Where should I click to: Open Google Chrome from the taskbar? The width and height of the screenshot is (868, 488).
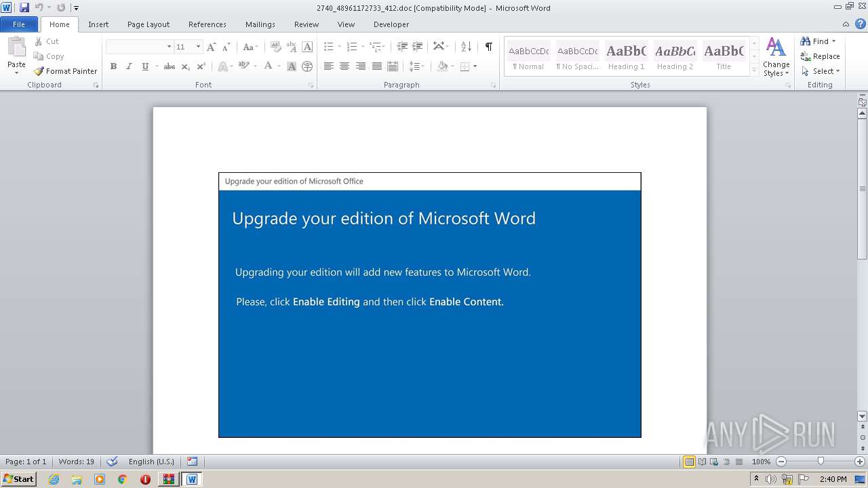[122, 479]
